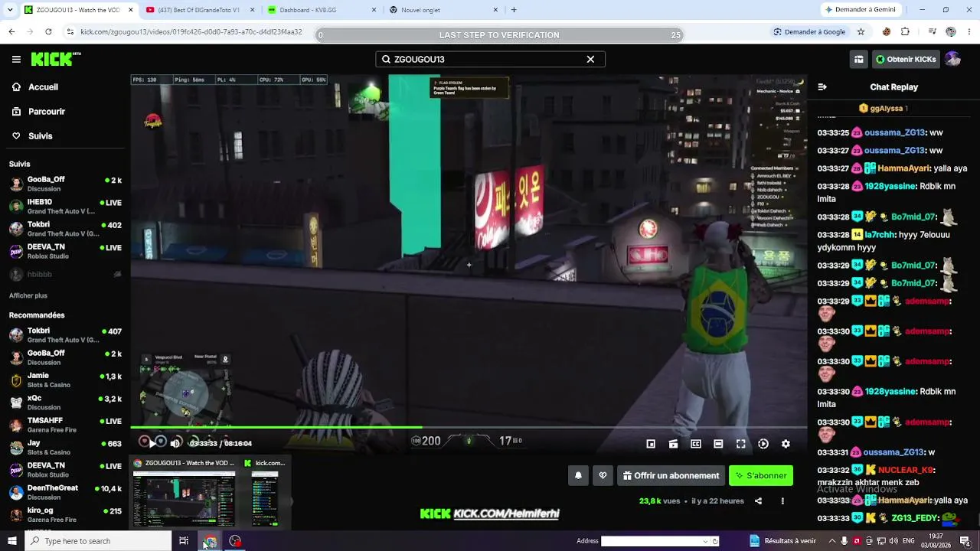Click Demander à Gemini button
The height and width of the screenshot is (551, 980).
861,10
